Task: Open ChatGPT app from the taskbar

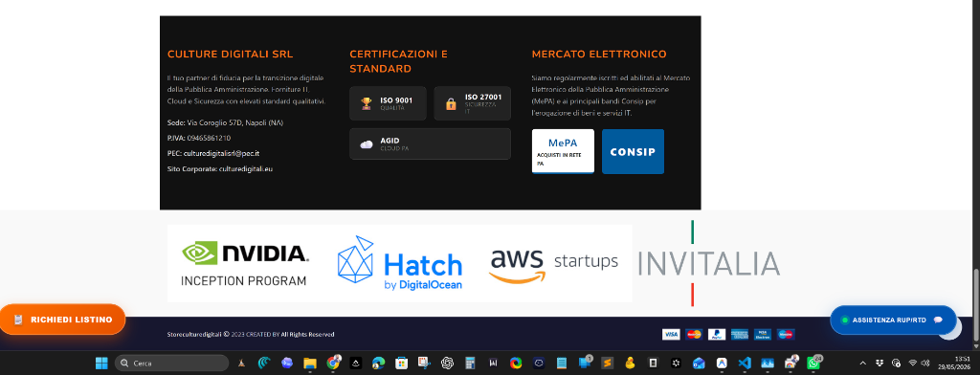Action: coord(447,363)
